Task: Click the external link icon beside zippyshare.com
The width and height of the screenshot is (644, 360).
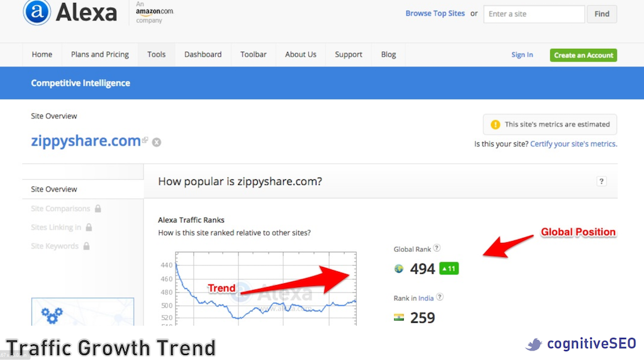Action: coord(145,140)
